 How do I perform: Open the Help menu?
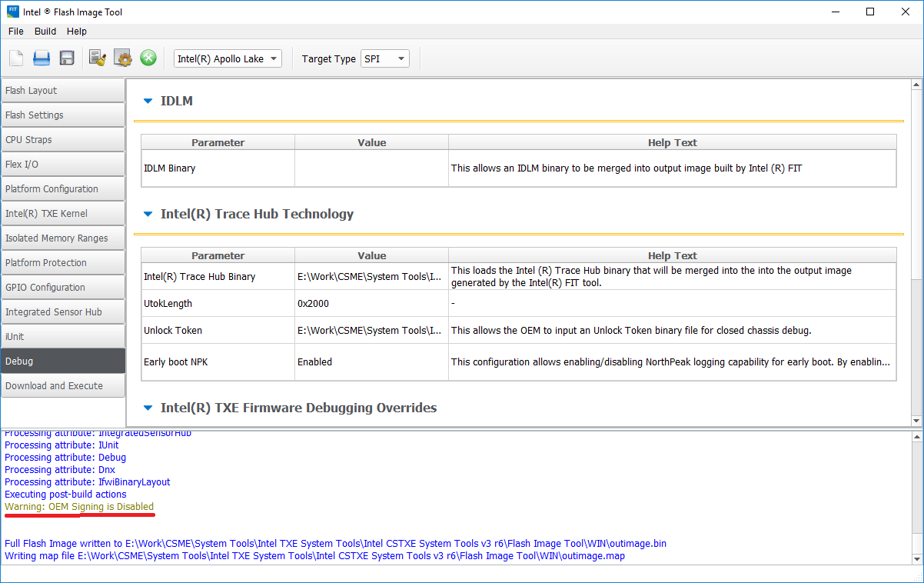[x=77, y=32]
